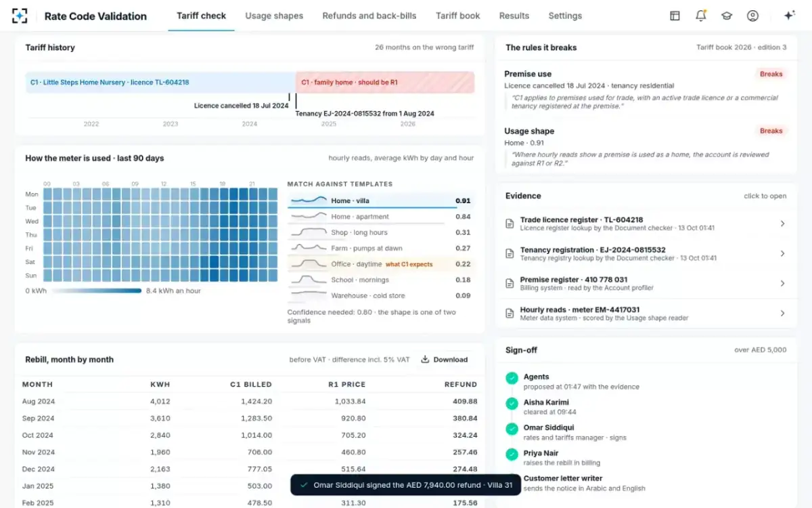Click the C1 BILLED column header
This screenshot has width=812, height=508.
click(x=251, y=385)
